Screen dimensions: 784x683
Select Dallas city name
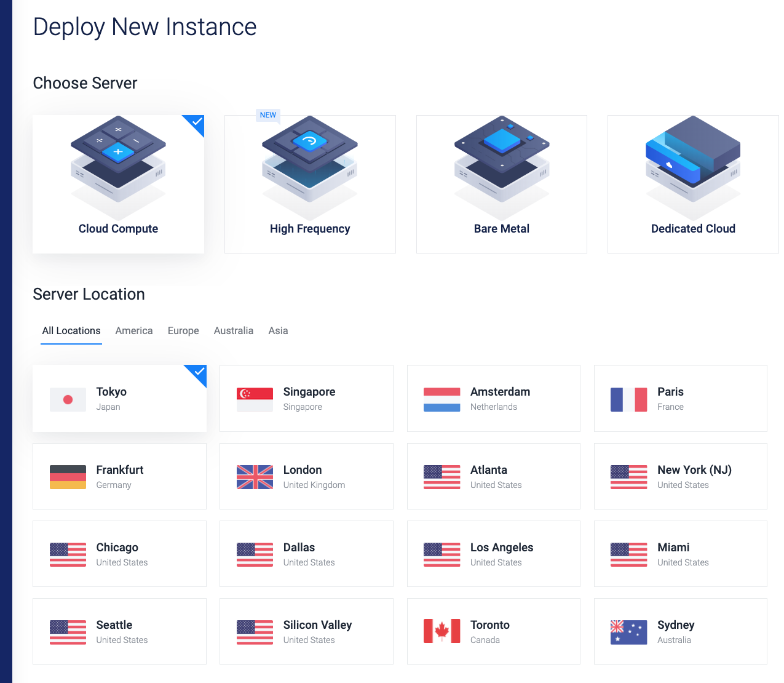[x=299, y=548]
